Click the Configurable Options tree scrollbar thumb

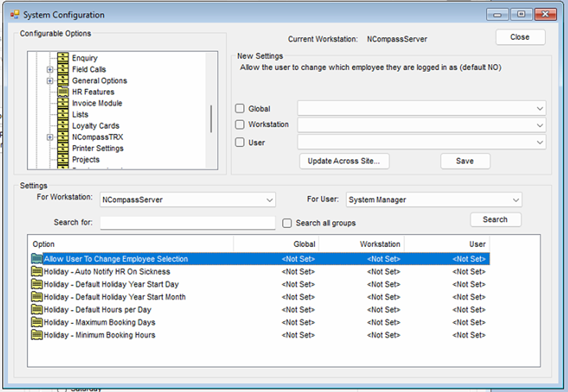(211, 119)
